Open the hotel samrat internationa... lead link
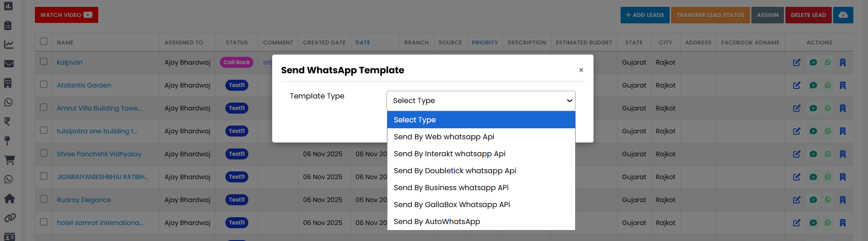Screen dimensions: 868x241 [100, 223]
